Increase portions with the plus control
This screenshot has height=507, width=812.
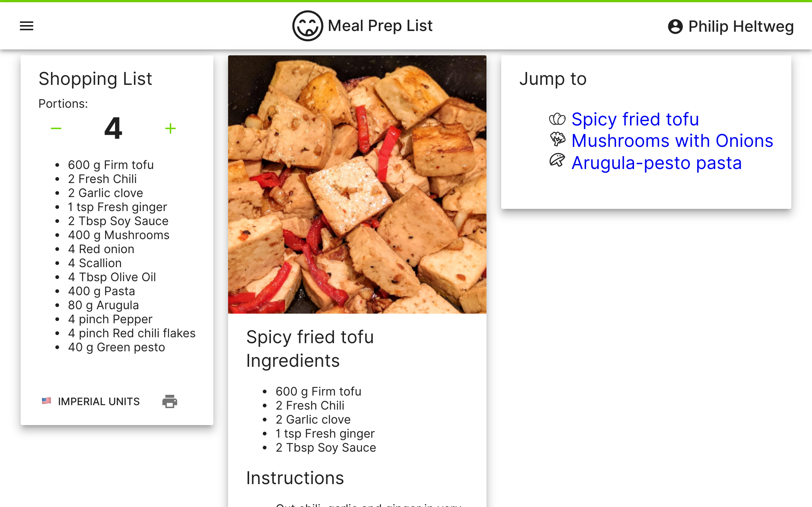(170, 128)
